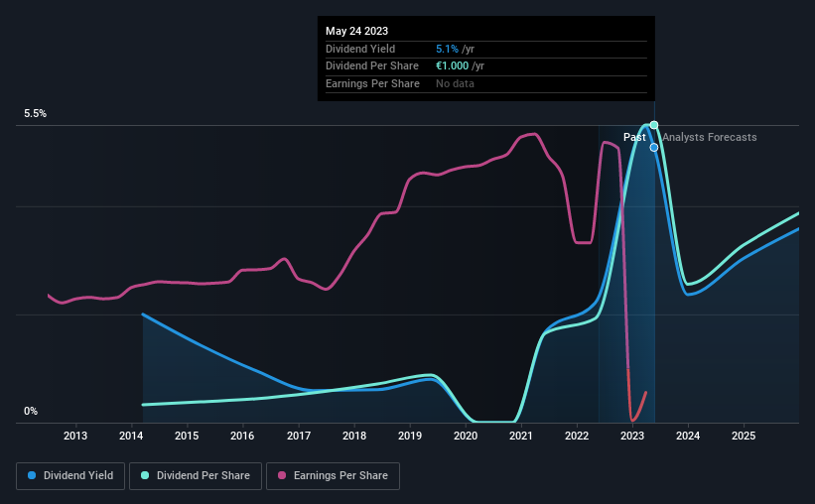Click the blue Dividend Yield legend dot
The width and height of the screenshot is (815, 504).
pyautogui.click(x=32, y=475)
